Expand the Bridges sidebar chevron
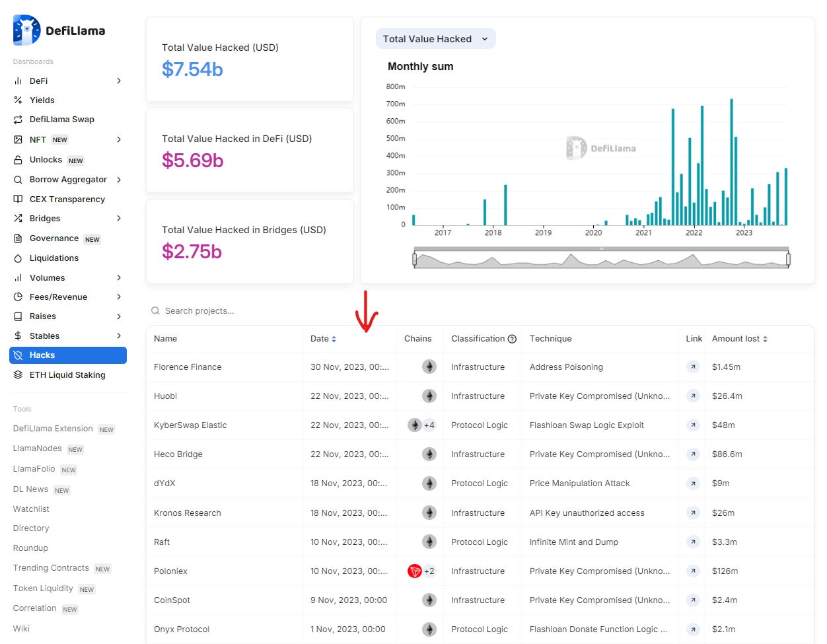The image size is (827, 644). click(x=119, y=218)
